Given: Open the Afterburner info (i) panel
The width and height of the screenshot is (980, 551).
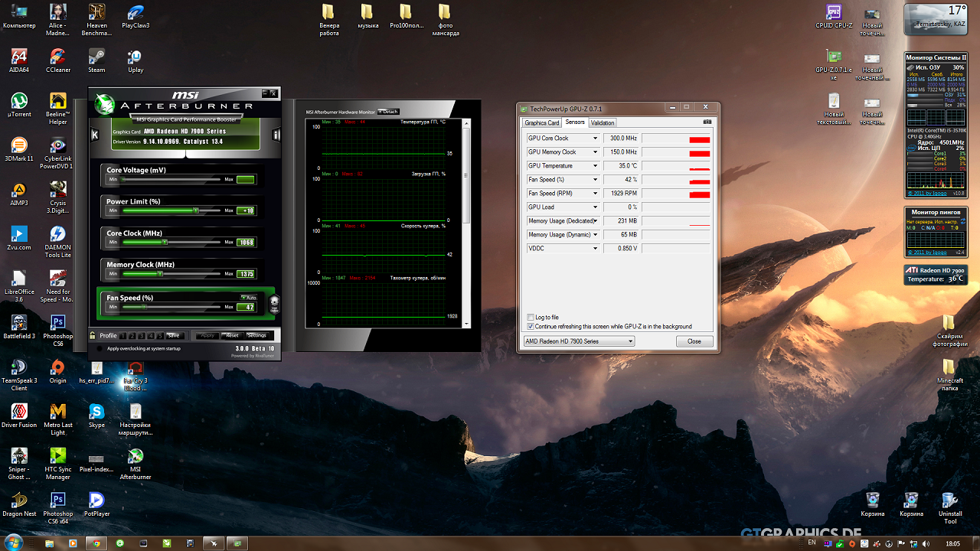Looking at the screenshot, I should (x=276, y=135).
